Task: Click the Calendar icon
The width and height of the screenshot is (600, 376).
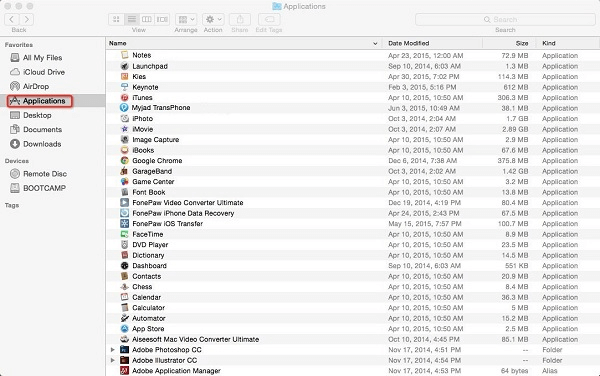Action: tap(124, 297)
